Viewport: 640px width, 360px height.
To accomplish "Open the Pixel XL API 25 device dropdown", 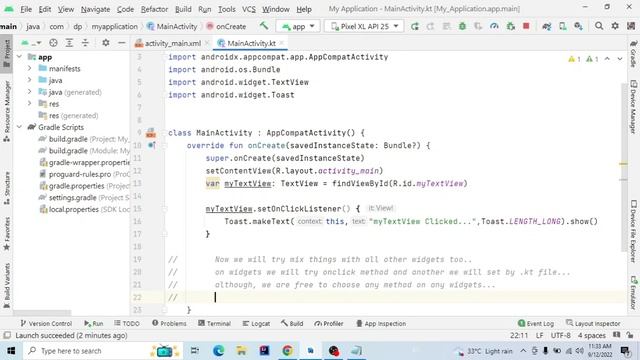I will [x=364, y=26].
